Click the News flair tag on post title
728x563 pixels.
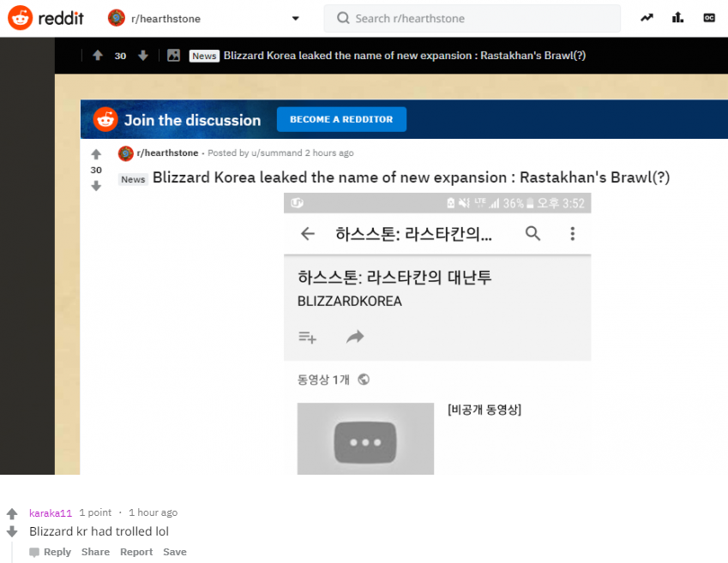(133, 179)
